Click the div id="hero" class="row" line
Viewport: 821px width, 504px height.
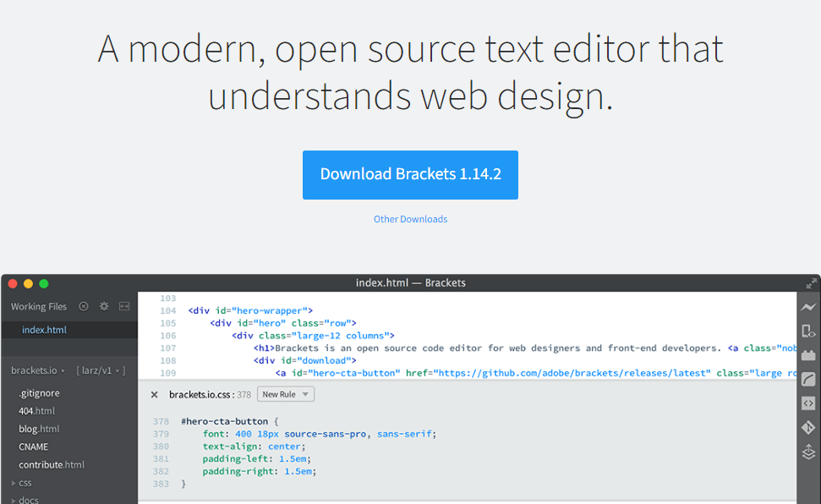click(x=283, y=323)
